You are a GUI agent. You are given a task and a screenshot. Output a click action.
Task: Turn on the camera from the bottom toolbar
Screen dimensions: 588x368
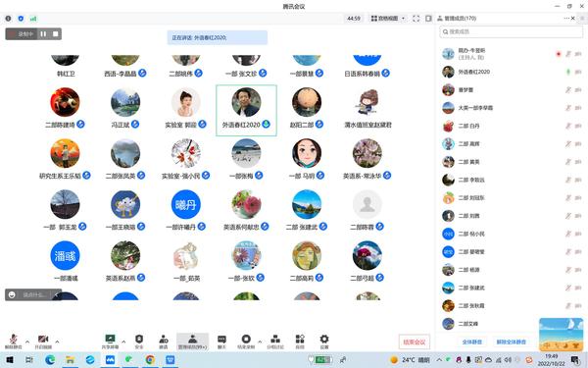(x=43, y=342)
